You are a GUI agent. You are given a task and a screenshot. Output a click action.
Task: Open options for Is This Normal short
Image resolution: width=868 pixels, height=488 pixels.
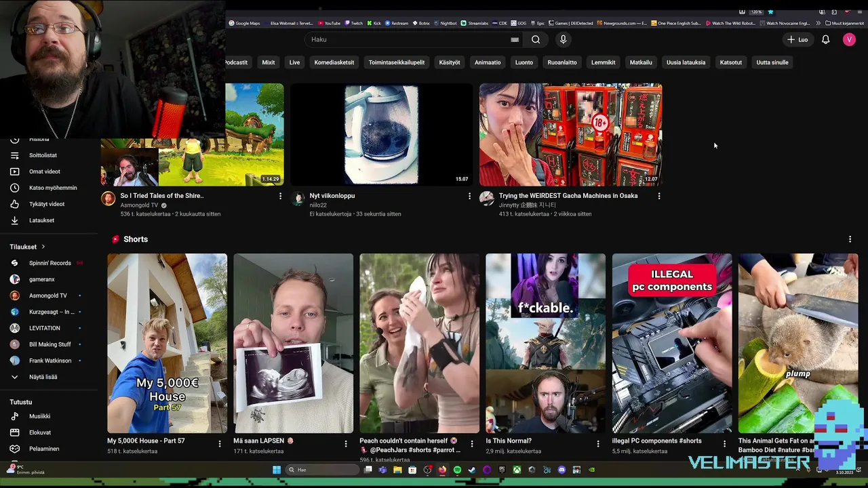(x=597, y=444)
